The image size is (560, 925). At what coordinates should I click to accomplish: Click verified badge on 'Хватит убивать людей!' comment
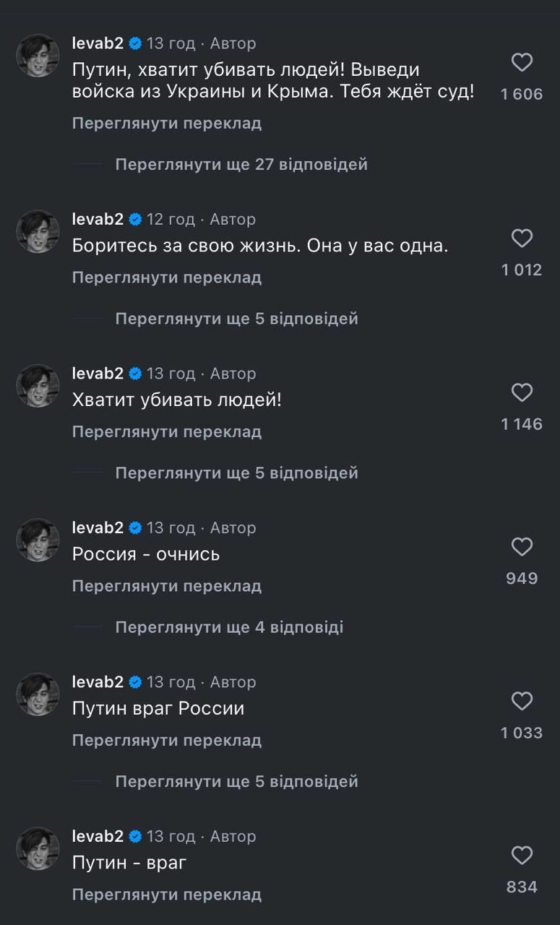coord(135,374)
